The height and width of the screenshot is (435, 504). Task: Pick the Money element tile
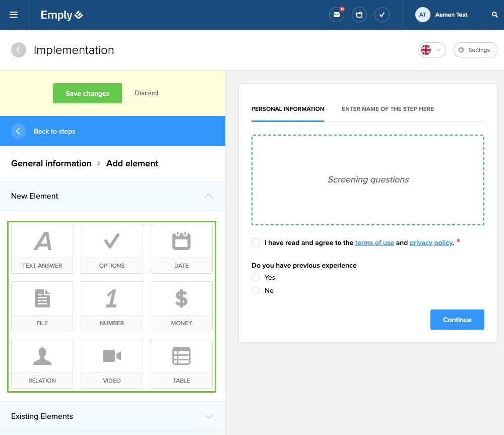[x=181, y=306]
